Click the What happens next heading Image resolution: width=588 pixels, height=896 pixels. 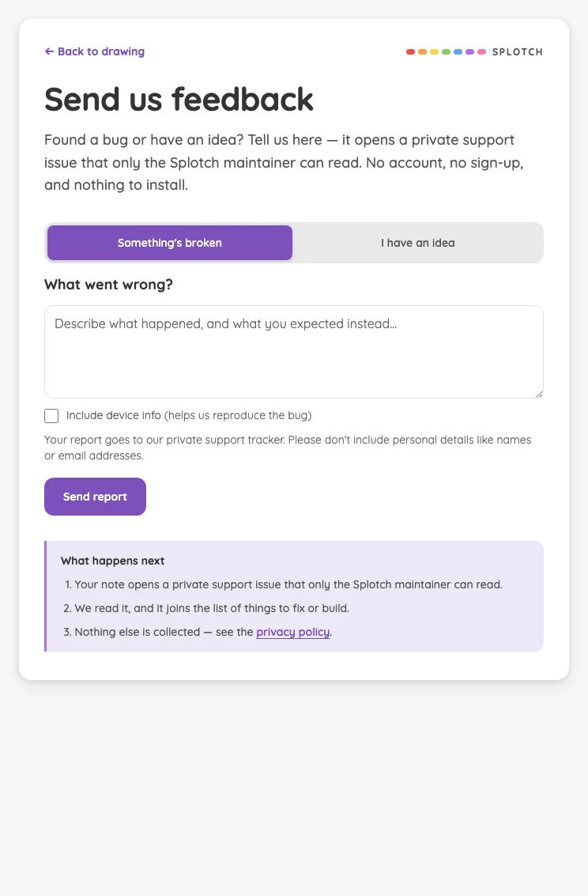(x=112, y=561)
